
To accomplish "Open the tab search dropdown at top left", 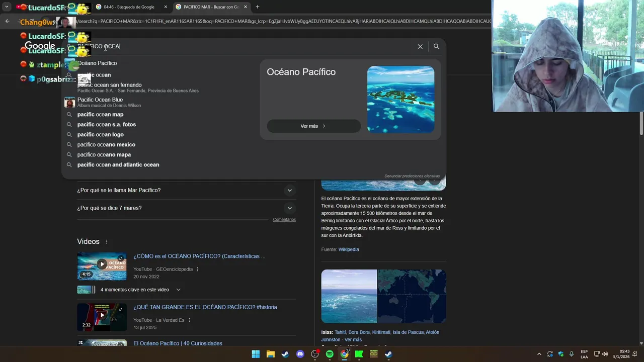I will click(7, 7).
